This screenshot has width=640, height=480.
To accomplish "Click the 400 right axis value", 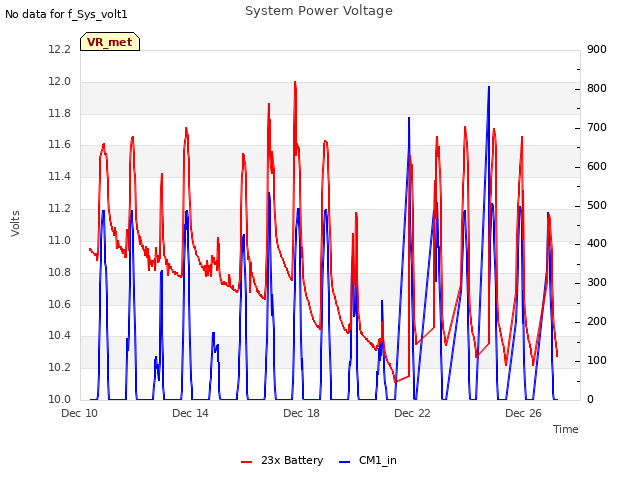I will tap(597, 243).
